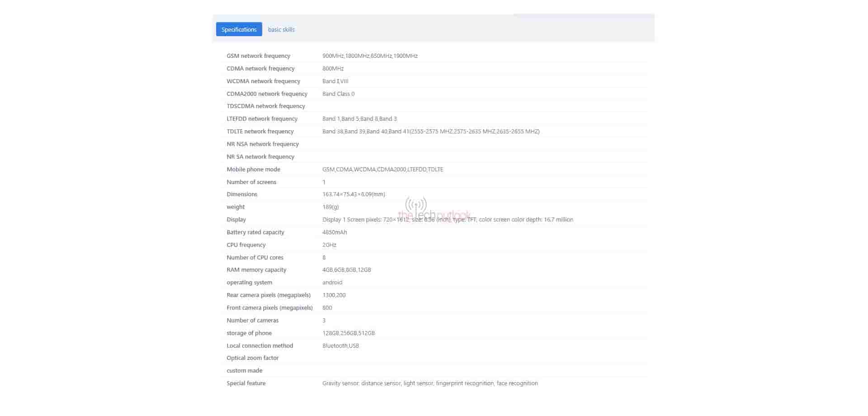
Task: Select the Rear camera pixels label
Action: (x=269, y=295)
